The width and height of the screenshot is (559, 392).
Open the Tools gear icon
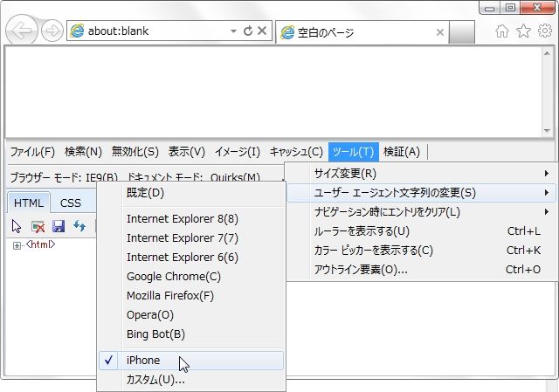tap(545, 31)
